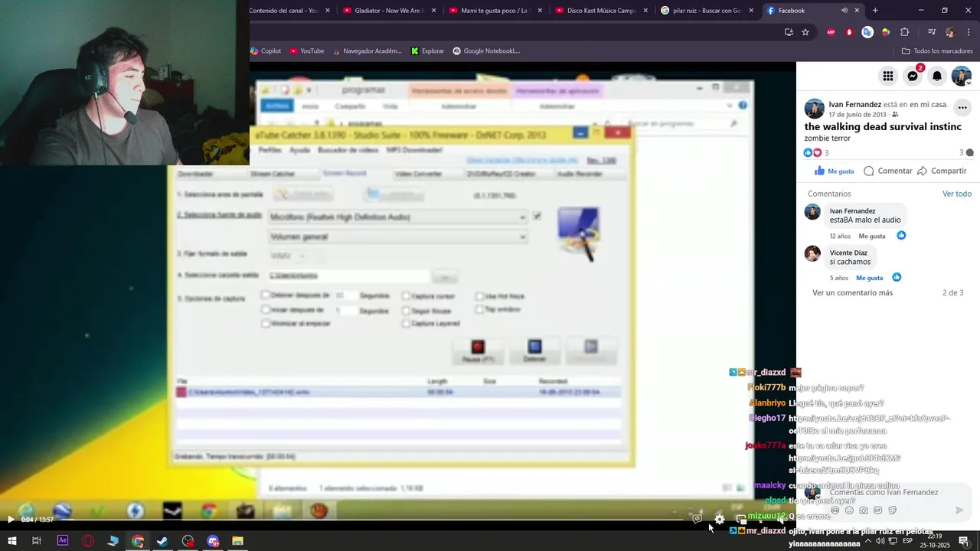Open File Explorer from taskbar
980x551 pixels.
237,541
